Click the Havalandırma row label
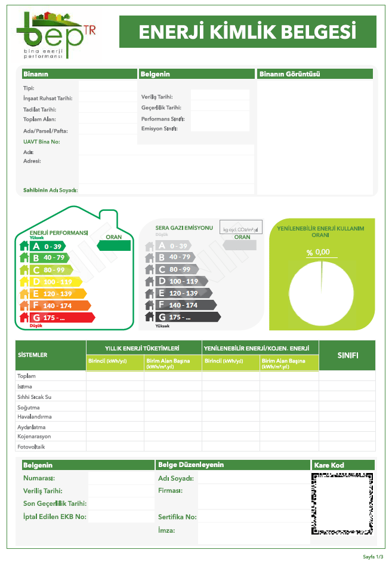Image resolution: width=392 pixels, height=562 pixels. point(35,416)
